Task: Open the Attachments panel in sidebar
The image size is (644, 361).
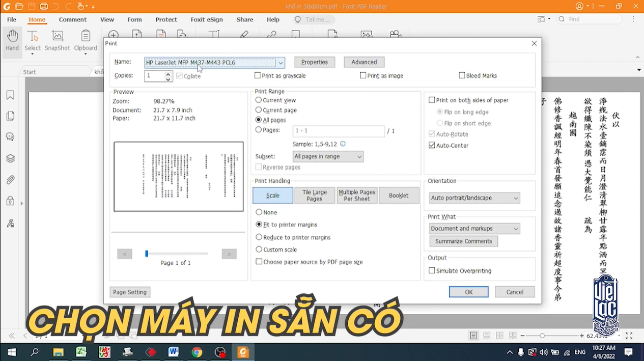Action: tap(10, 180)
